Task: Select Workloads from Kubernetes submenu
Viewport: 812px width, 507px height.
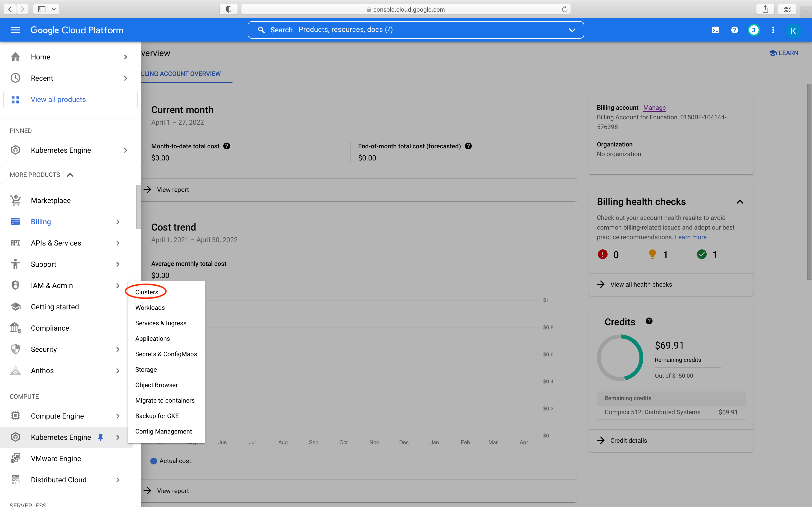Action: pyautogui.click(x=150, y=307)
